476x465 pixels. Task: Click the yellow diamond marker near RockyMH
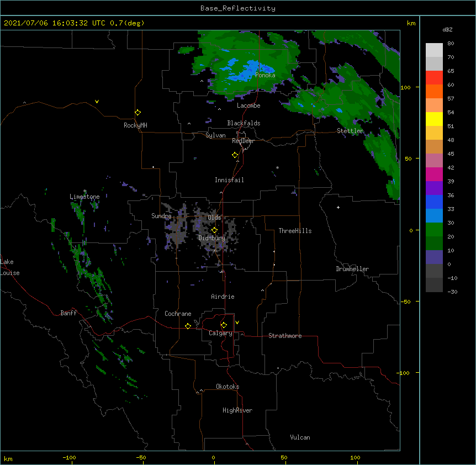coord(137,113)
